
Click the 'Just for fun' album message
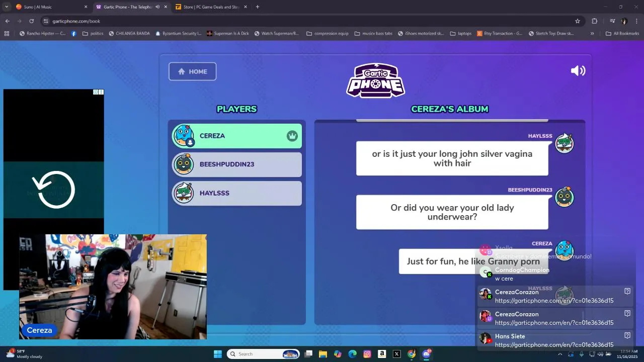tap(473, 261)
